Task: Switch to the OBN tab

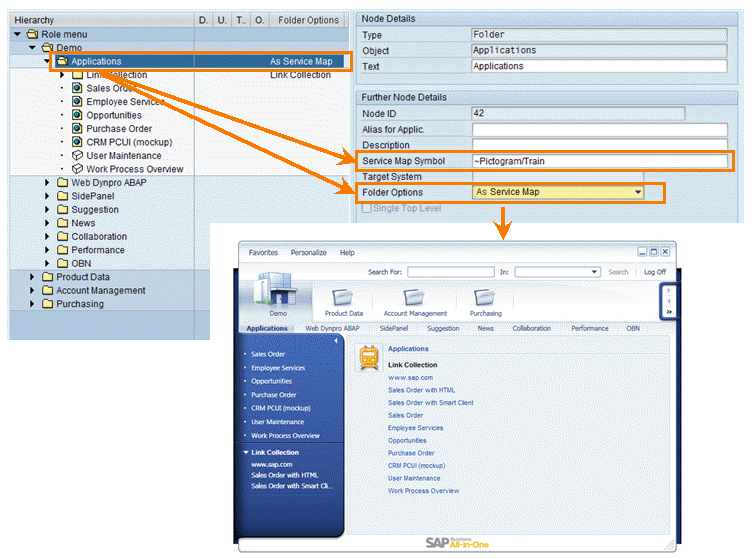Action: coord(633,328)
